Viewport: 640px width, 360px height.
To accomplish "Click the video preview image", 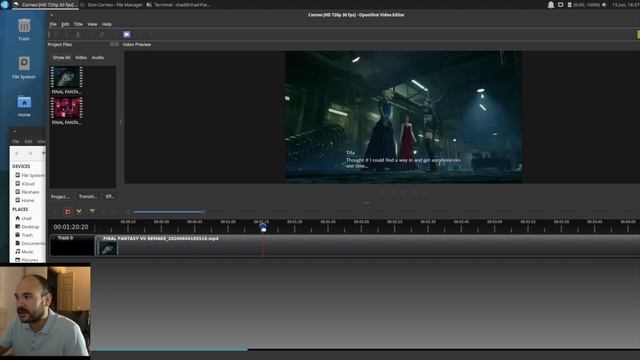I will coord(403,116).
